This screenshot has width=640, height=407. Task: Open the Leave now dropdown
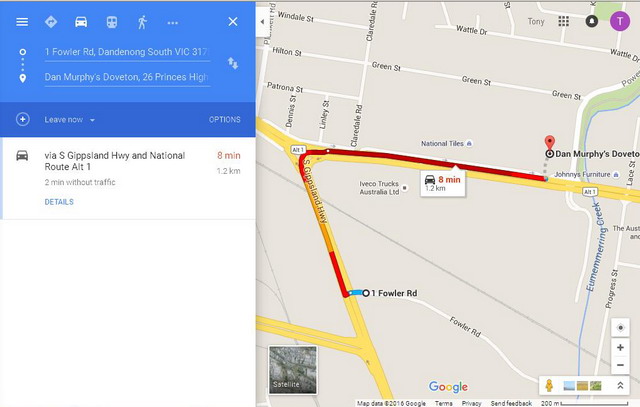click(70, 120)
